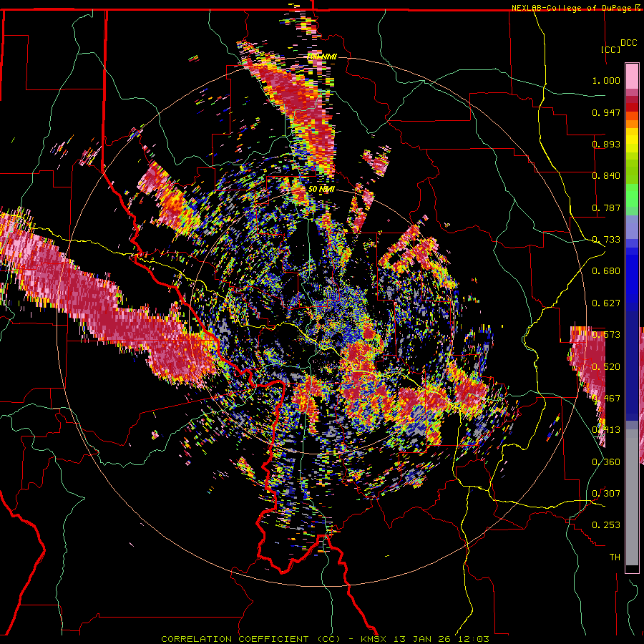Click the 0.840 legend value
644x644 pixels.
(606, 176)
